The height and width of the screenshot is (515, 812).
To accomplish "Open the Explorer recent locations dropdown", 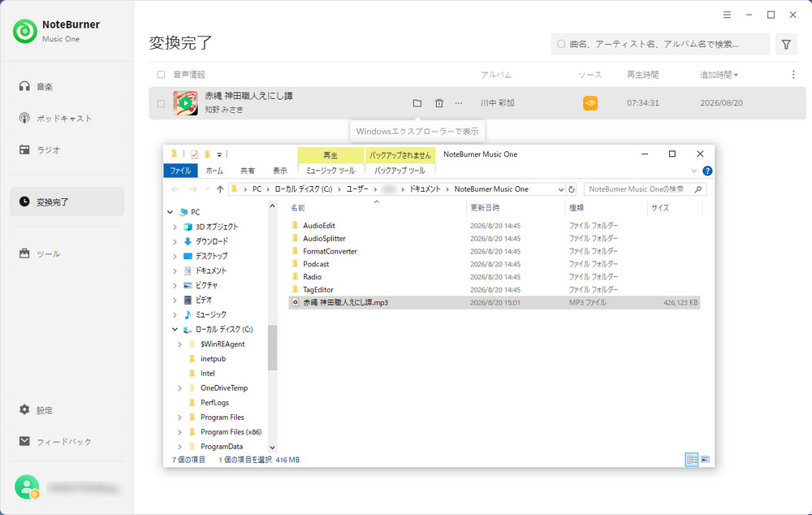I will pyautogui.click(x=208, y=189).
